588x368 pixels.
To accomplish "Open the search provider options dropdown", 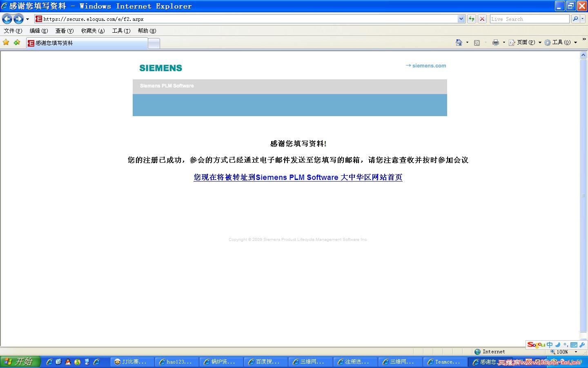I will [583, 19].
